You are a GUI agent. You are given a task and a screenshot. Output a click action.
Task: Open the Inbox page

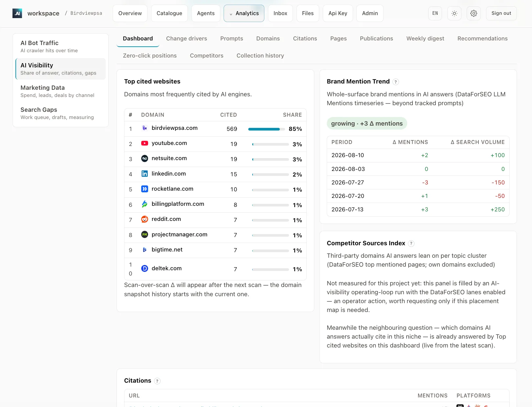coord(280,13)
